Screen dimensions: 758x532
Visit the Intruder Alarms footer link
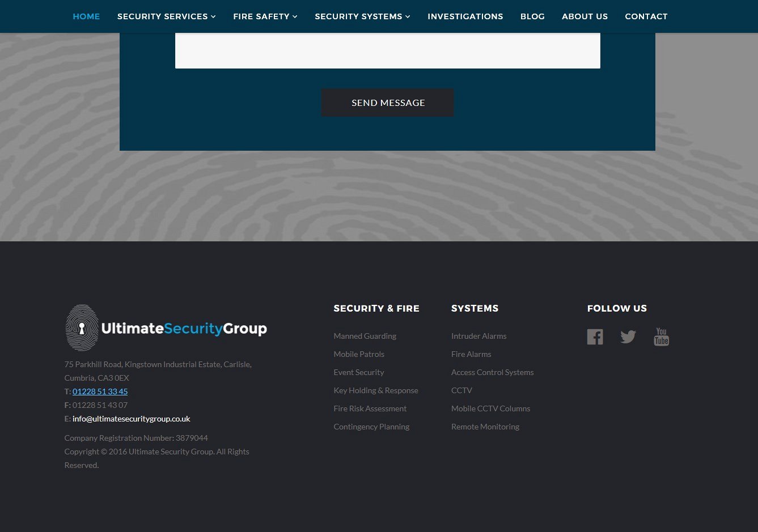pos(478,336)
